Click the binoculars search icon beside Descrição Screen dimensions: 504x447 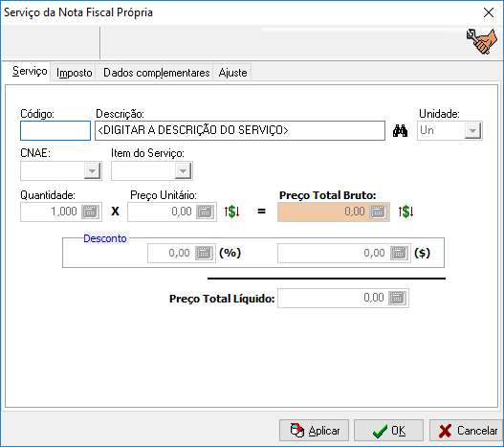[x=400, y=131]
